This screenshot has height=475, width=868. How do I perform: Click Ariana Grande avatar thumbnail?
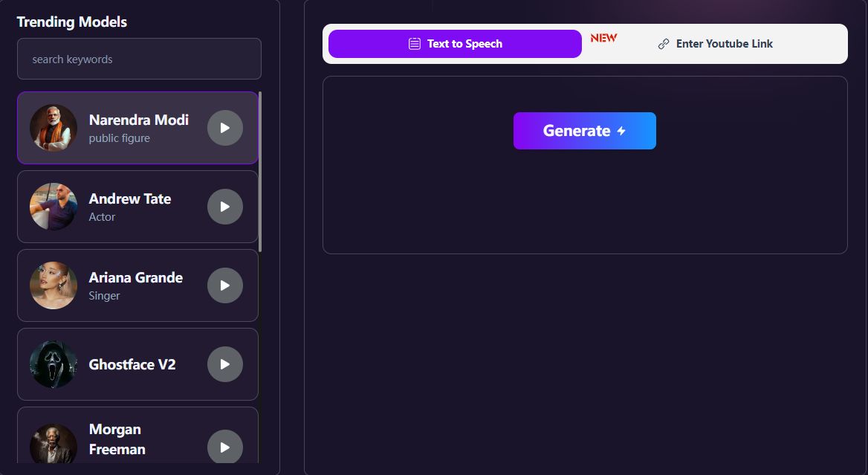54,285
